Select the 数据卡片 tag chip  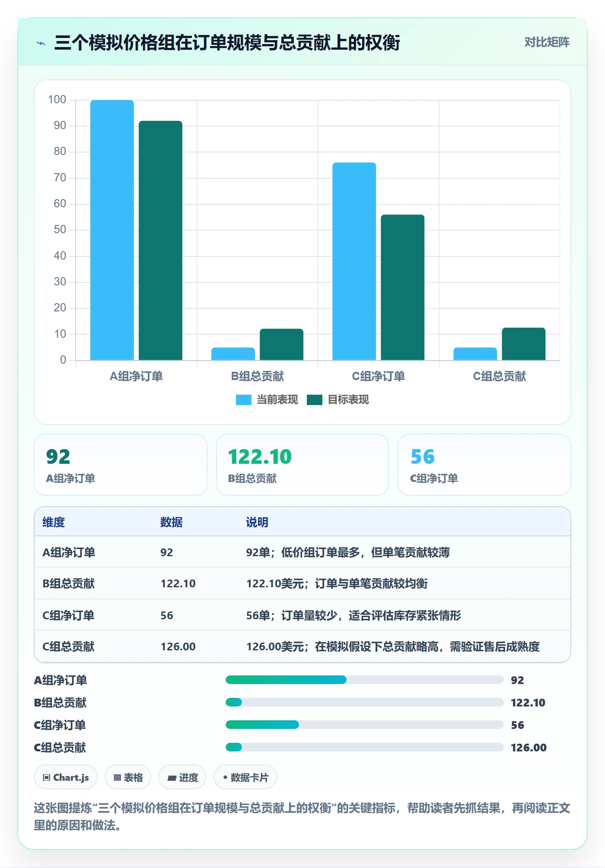[245, 777]
